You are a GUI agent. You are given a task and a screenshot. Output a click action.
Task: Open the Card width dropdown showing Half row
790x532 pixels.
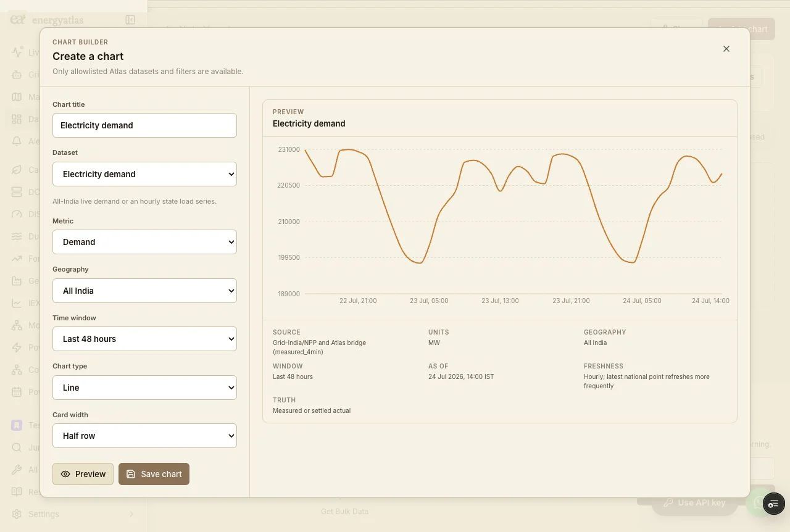144,436
